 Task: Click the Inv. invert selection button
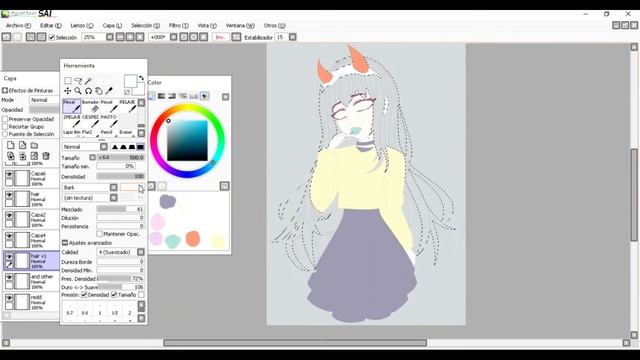tap(220, 37)
